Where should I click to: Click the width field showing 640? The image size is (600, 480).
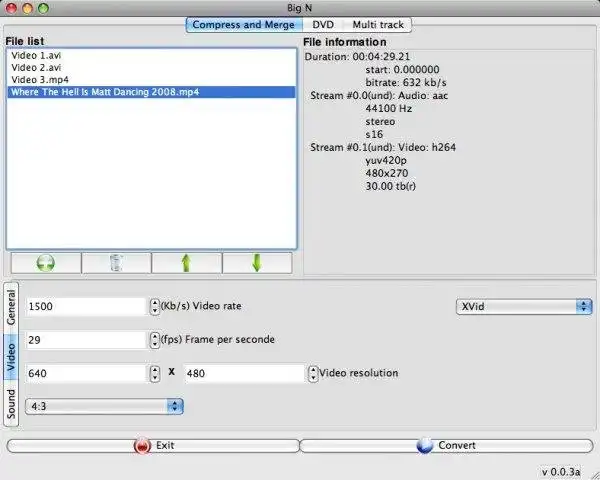(x=86, y=373)
